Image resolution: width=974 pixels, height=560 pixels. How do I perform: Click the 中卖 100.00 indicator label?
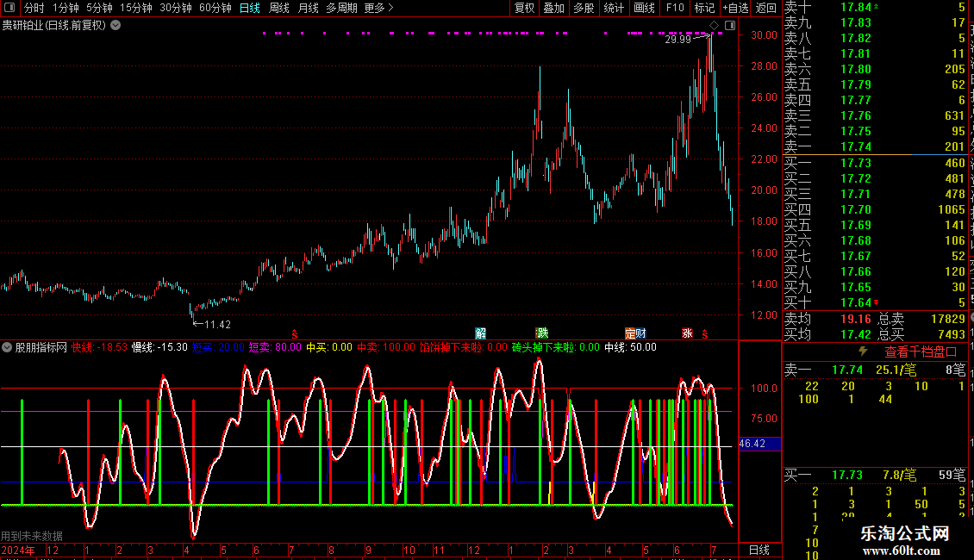[386, 347]
